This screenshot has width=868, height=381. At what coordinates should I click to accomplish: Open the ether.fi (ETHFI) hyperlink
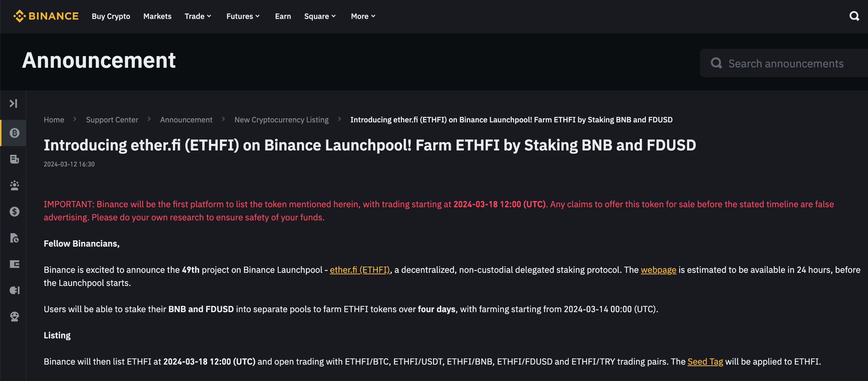coord(359,270)
